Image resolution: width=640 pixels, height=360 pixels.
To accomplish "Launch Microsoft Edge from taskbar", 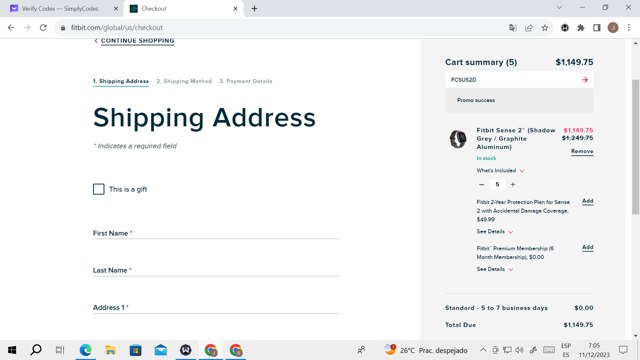I will click(85, 350).
